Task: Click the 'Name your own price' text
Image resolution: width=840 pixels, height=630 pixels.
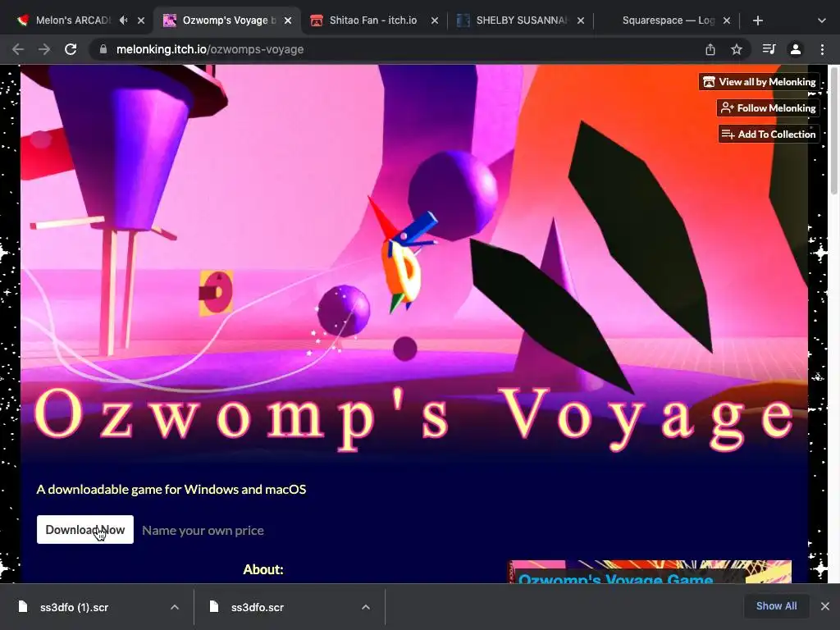Action: pyautogui.click(x=203, y=531)
